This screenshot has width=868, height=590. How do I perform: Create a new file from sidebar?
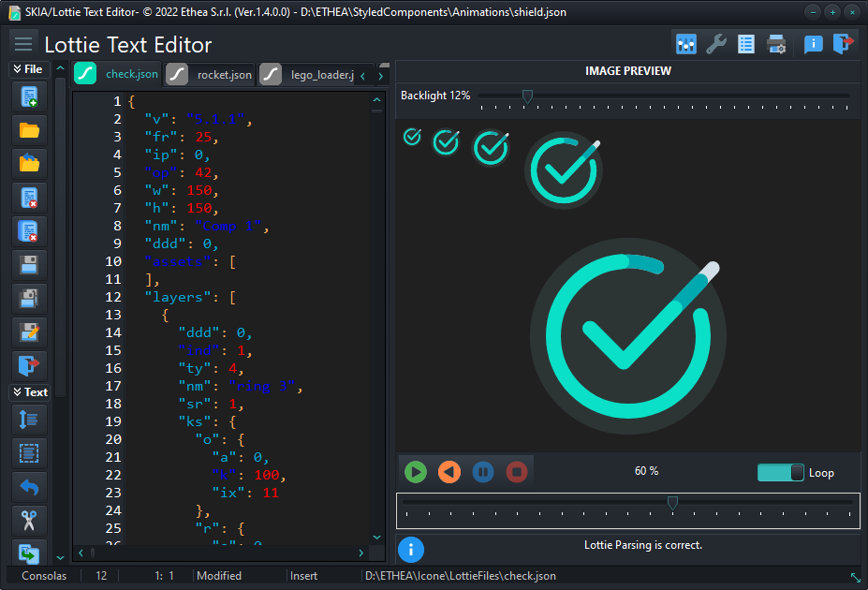pyautogui.click(x=29, y=96)
